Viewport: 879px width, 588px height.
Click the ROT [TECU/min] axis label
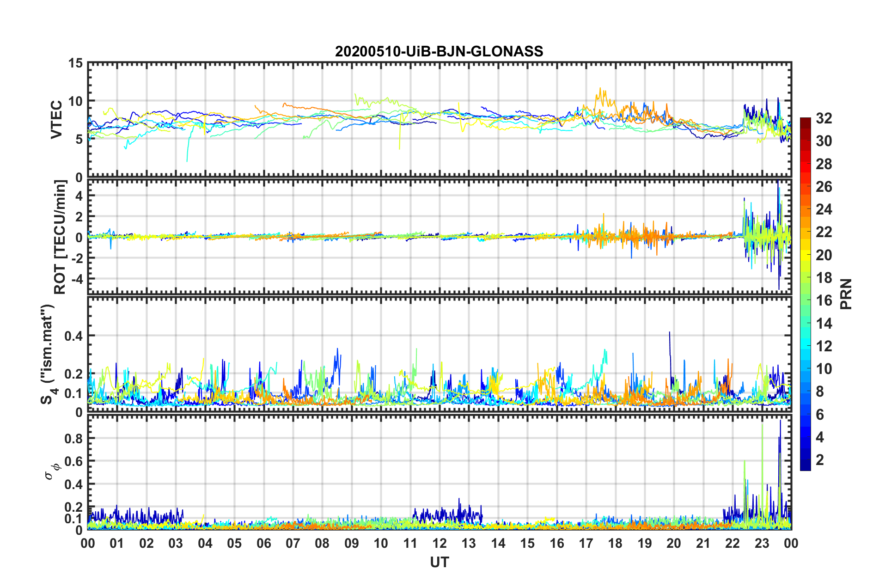(x=60, y=237)
